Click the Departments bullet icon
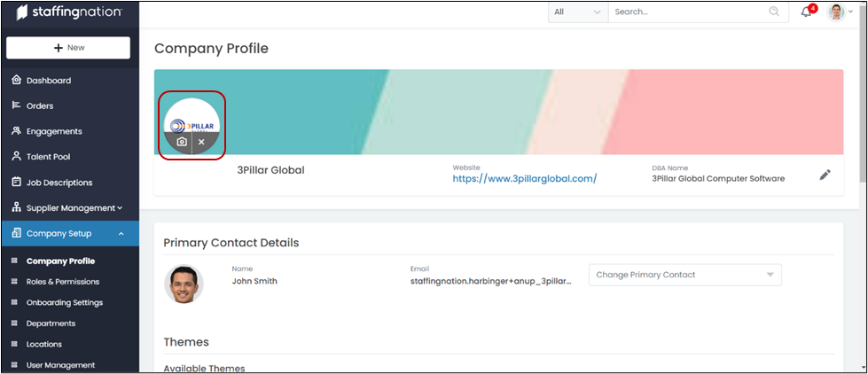The height and width of the screenshot is (374, 868). (x=14, y=323)
